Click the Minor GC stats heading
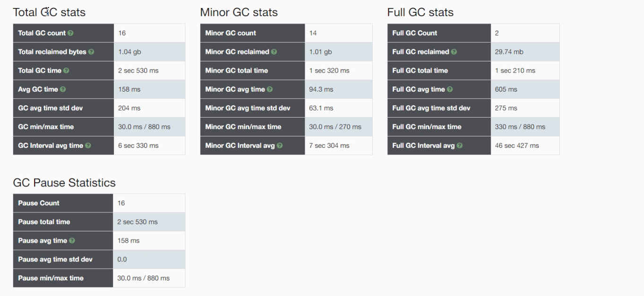This screenshot has height=296, width=644. click(x=239, y=13)
